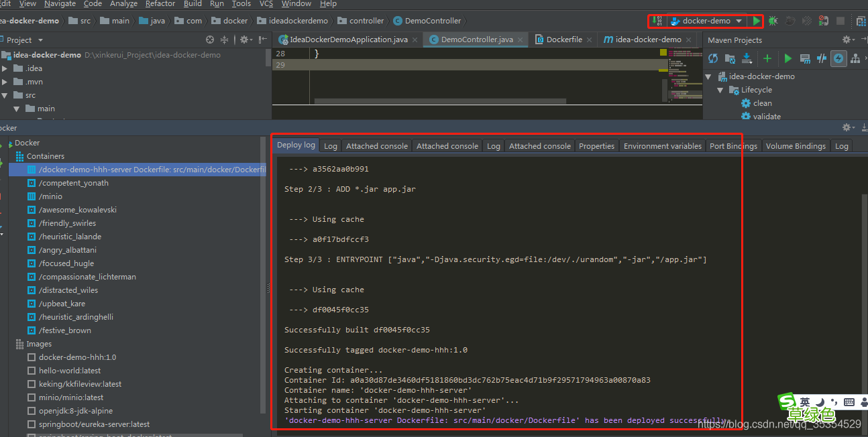Toggle Skip Tests mode in Maven panel
868x437 pixels.
[x=821, y=58]
